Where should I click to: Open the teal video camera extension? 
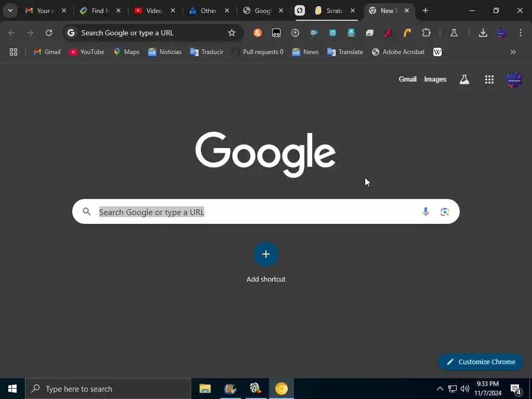tap(314, 33)
